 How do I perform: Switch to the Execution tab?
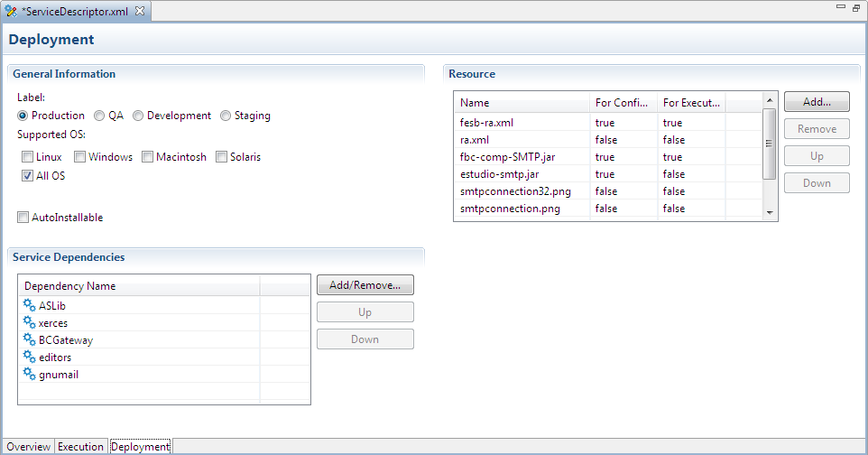(81, 447)
